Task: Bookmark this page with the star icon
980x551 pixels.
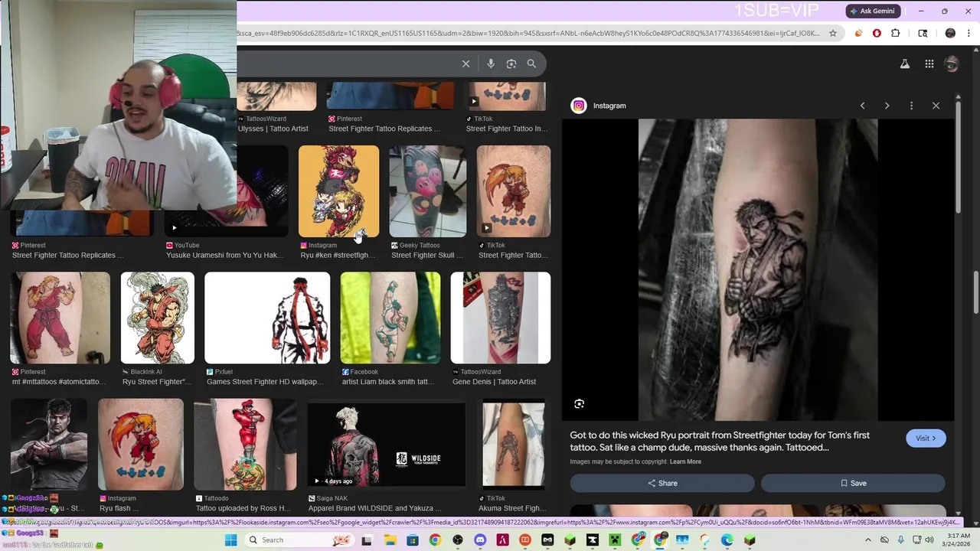Action: pos(833,33)
